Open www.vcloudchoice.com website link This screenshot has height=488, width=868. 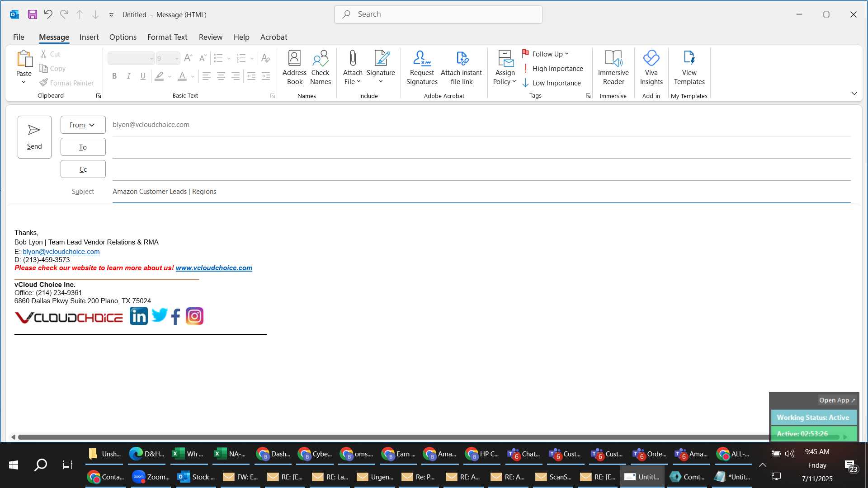214,268
